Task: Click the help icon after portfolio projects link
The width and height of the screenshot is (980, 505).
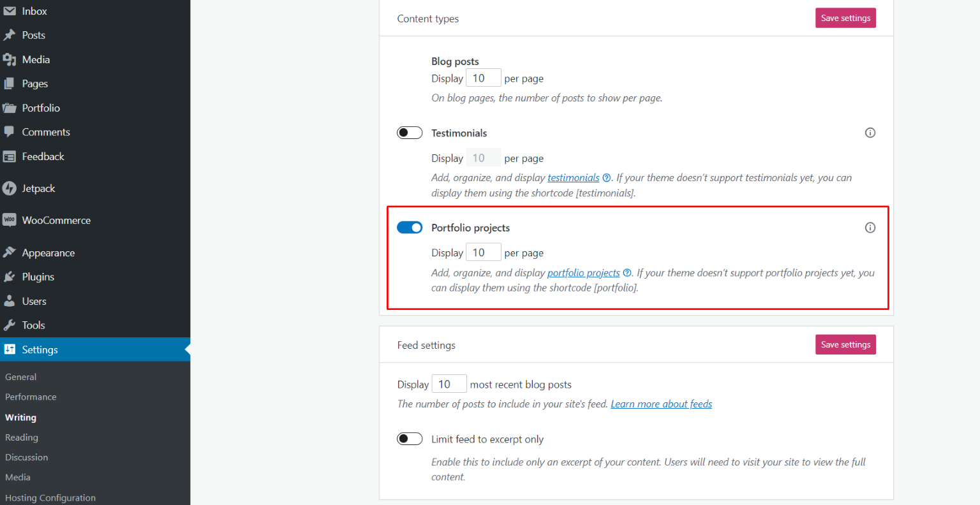Action: click(x=627, y=273)
